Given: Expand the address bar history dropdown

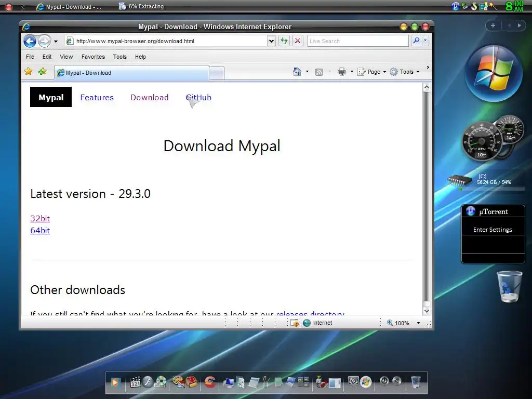Looking at the screenshot, I should tap(271, 41).
